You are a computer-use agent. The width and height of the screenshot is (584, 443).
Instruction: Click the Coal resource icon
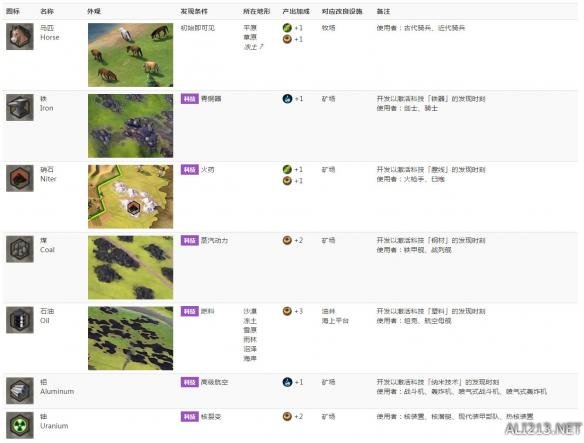(x=20, y=249)
